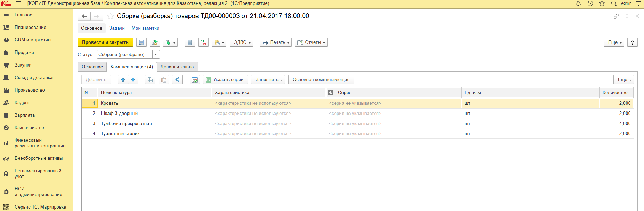Open history clock icon in title bar
The height and width of the screenshot is (211, 644).
(590, 3)
